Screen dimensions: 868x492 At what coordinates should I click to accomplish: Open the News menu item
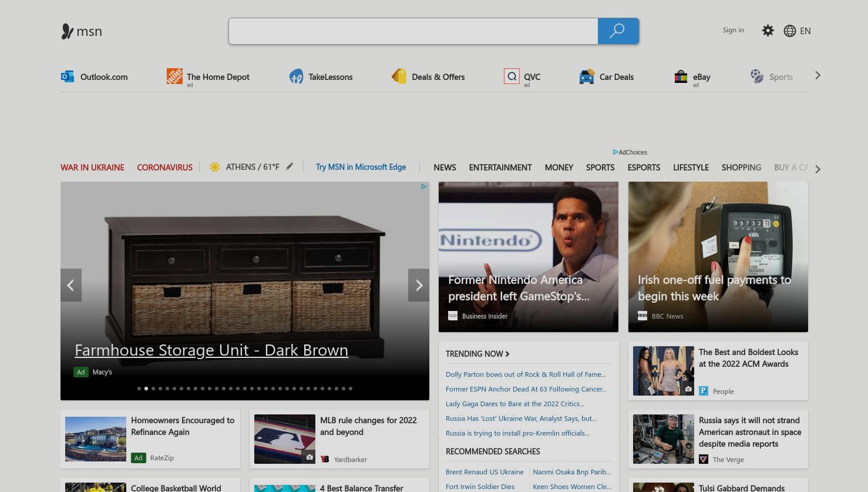click(x=445, y=168)
